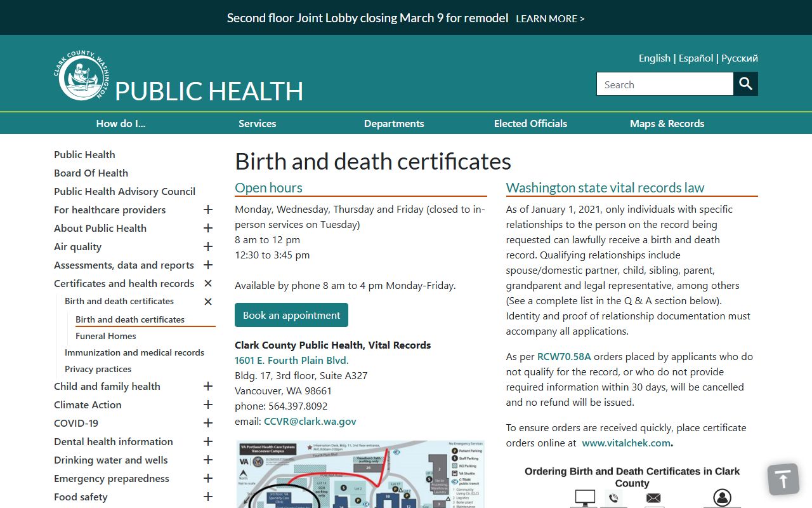Click the scroll-to-top arrow button
Image resolution: width=812 pixels, height=508 pixels.
coord(783,479)
